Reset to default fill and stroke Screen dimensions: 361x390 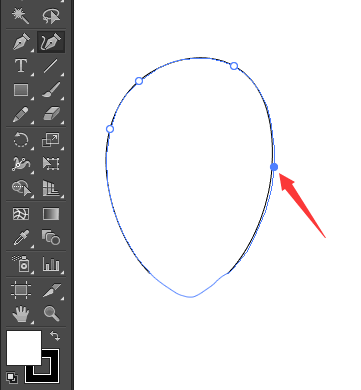pos(12,378)
